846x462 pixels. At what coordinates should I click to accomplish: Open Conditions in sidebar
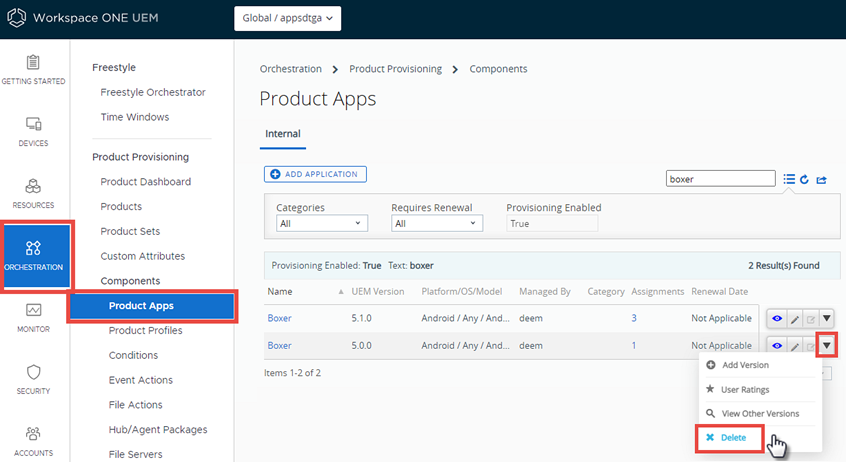(x=133, y=355)
